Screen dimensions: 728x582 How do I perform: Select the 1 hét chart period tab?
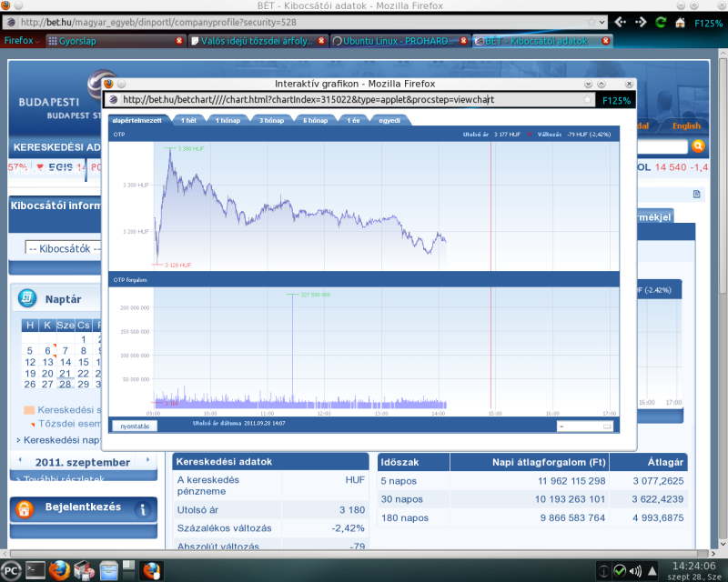(188, 120)
